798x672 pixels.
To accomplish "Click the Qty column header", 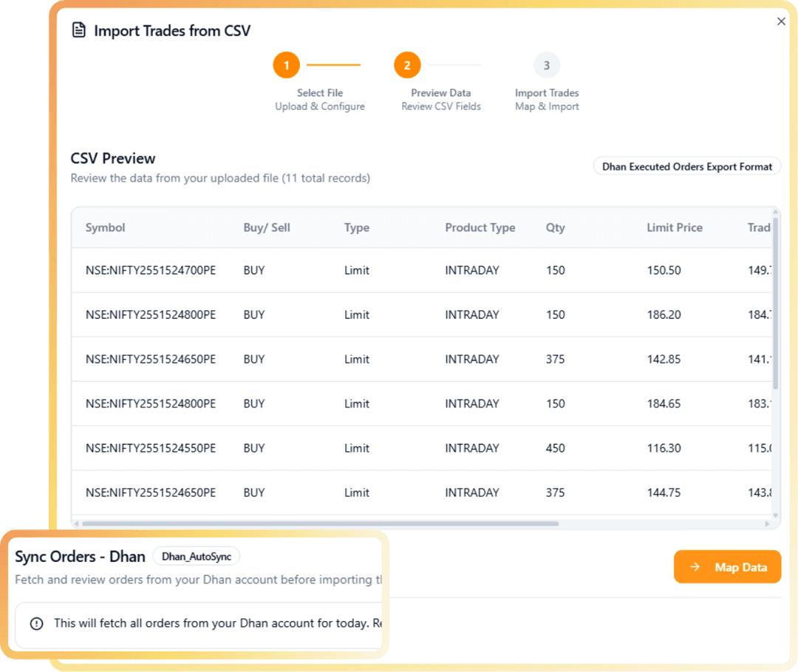I will click(555, 227).
